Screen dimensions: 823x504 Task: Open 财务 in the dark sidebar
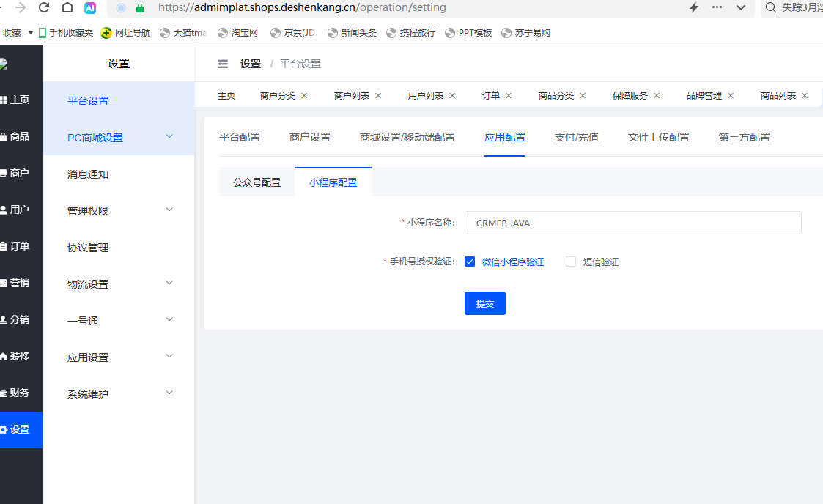(20, 393)
